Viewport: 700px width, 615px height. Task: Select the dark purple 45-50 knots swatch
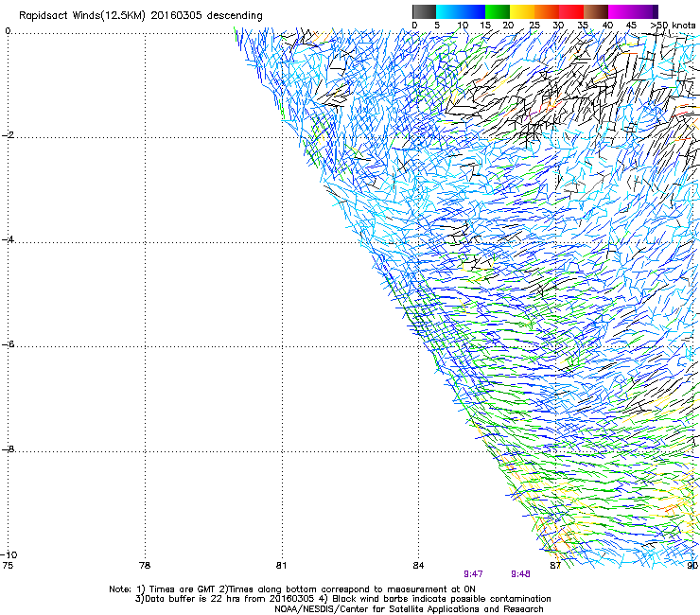tap(645, 11)
